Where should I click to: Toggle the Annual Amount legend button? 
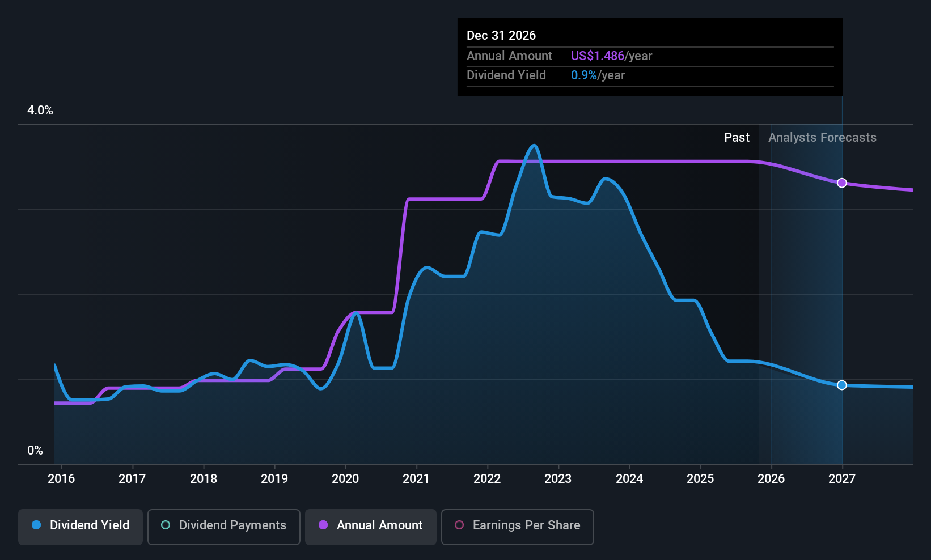(x=371, y=526)
